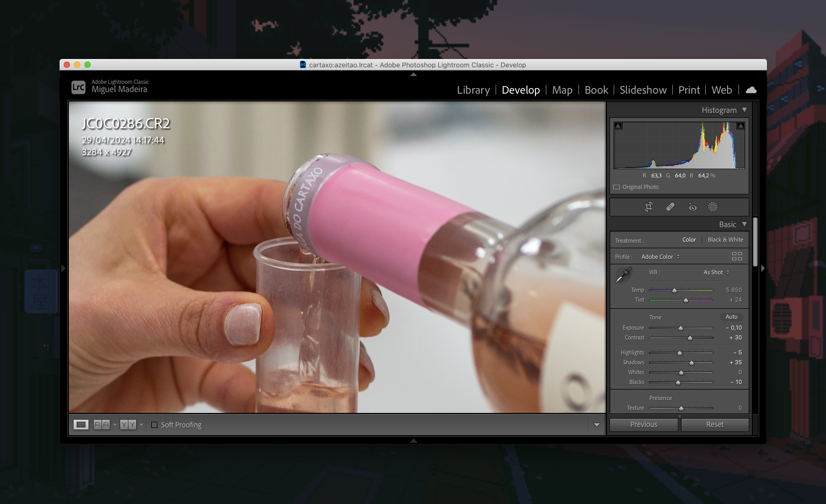826x504 pixels.
Task: Click the Miguel Madeira identity text
Action: pos(119,90)
